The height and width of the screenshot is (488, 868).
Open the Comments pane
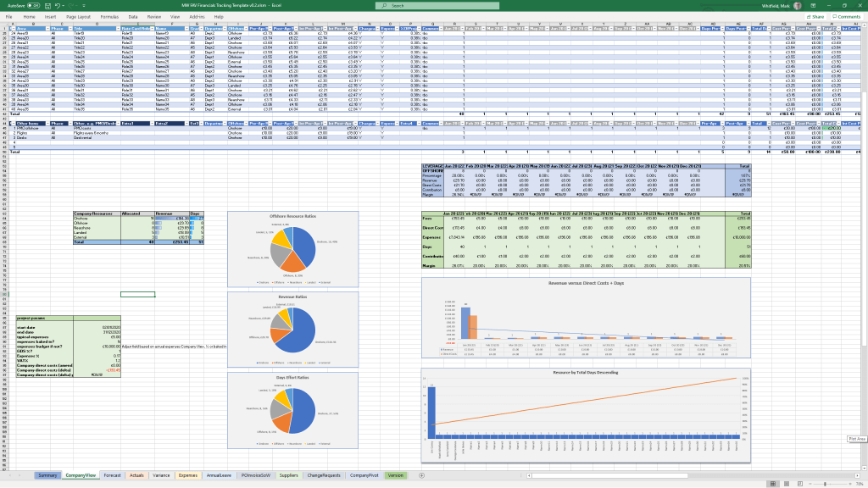click(x=849, y=16)
